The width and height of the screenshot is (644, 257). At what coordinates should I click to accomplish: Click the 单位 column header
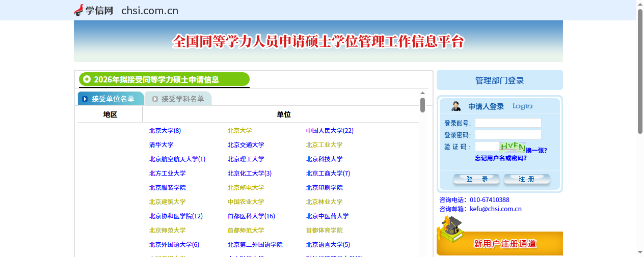[284, 115]
